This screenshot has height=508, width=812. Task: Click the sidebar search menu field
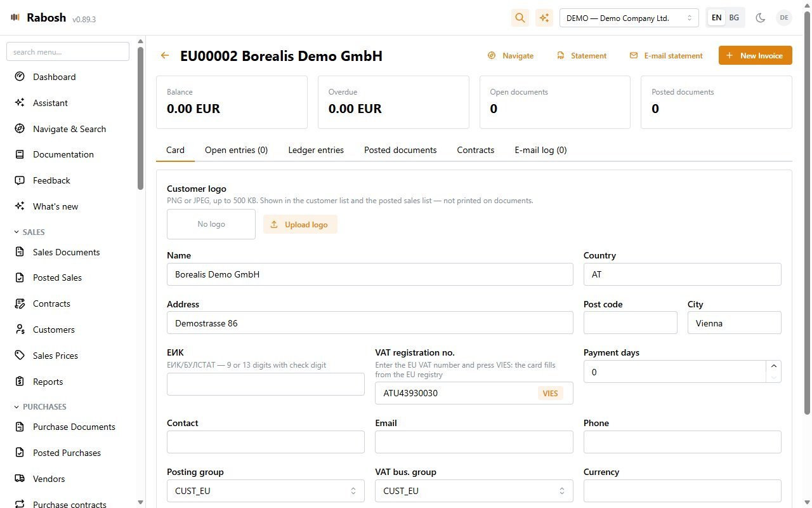(x=68, y=51)
